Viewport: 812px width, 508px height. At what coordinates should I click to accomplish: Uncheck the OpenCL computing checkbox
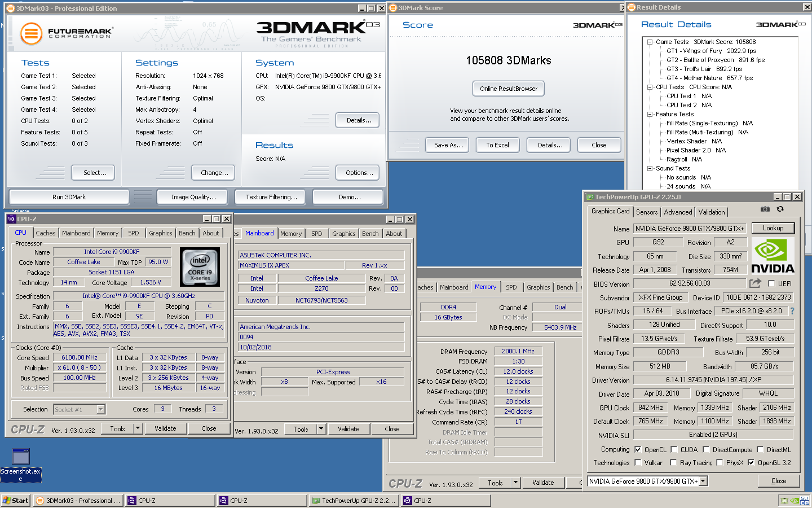[x=638, y=449]
